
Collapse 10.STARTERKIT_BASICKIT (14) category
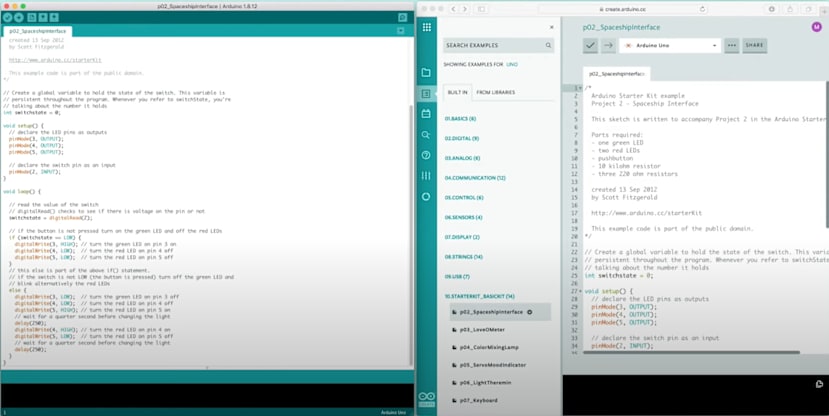click(479, 297)
